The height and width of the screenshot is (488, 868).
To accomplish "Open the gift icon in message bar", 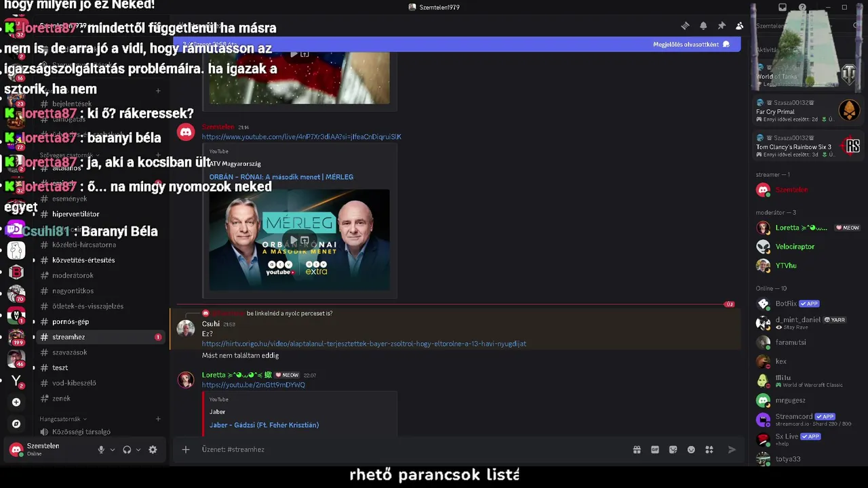I will tap(637, 449).
